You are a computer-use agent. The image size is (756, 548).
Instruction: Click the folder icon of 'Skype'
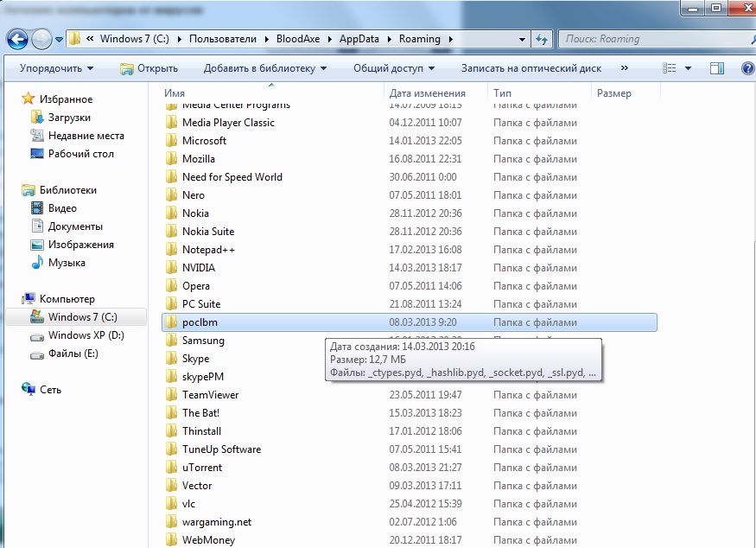[x=171, y=359]
